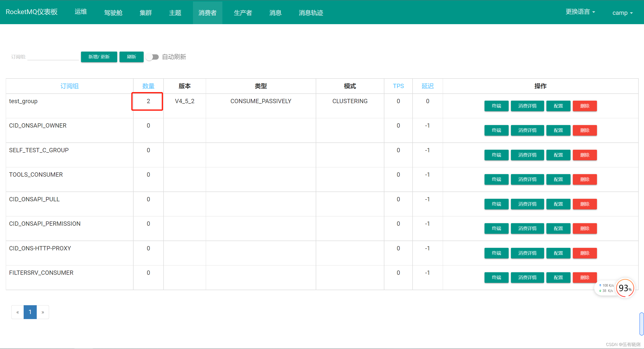Open 消费详情 for TOOLS_CONSUMER
This screenshot has height=349, width=644.
pos(527,179)
